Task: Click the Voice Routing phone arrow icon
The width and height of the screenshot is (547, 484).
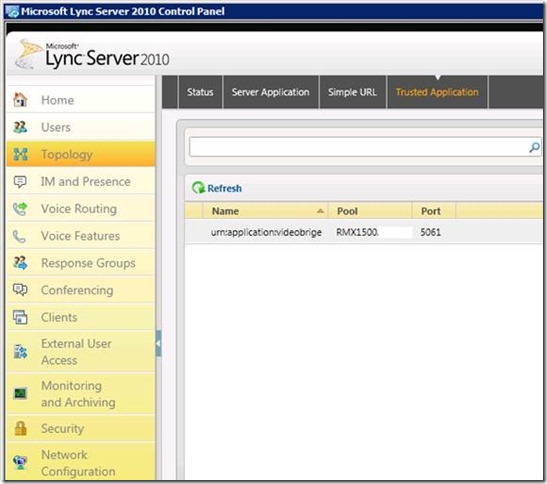Action: (20, 209)
